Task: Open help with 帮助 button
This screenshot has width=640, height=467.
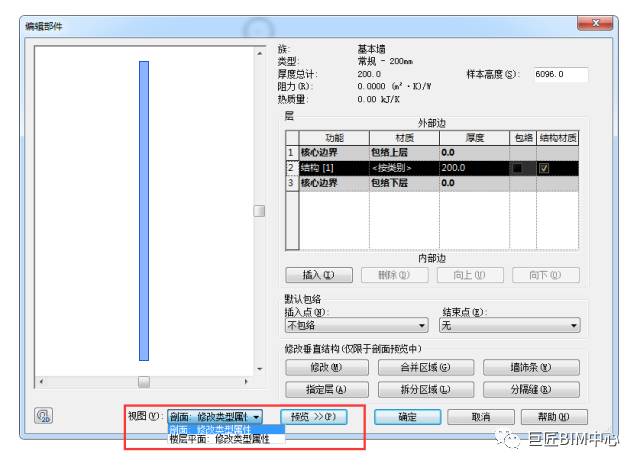Action: [554, 417]
